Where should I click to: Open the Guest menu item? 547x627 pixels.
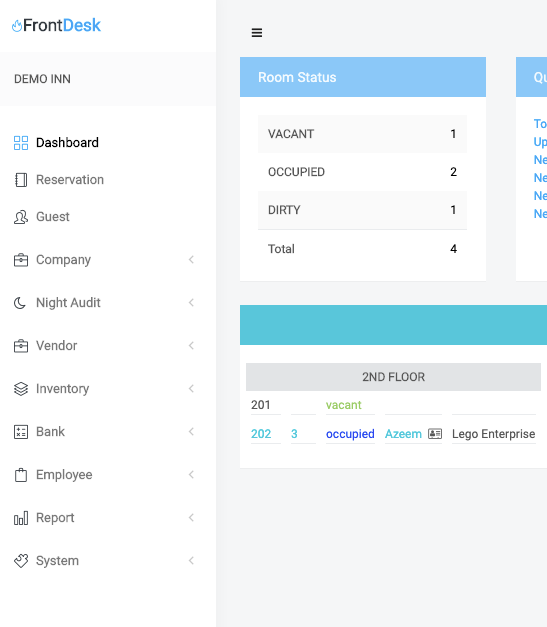click(53, 217)
